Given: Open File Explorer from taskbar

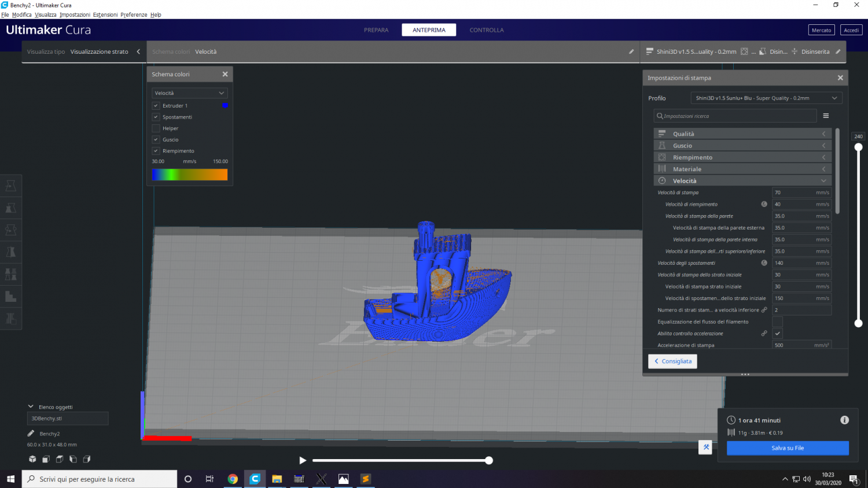Looking at the screenshot, I should pos(277,479).
